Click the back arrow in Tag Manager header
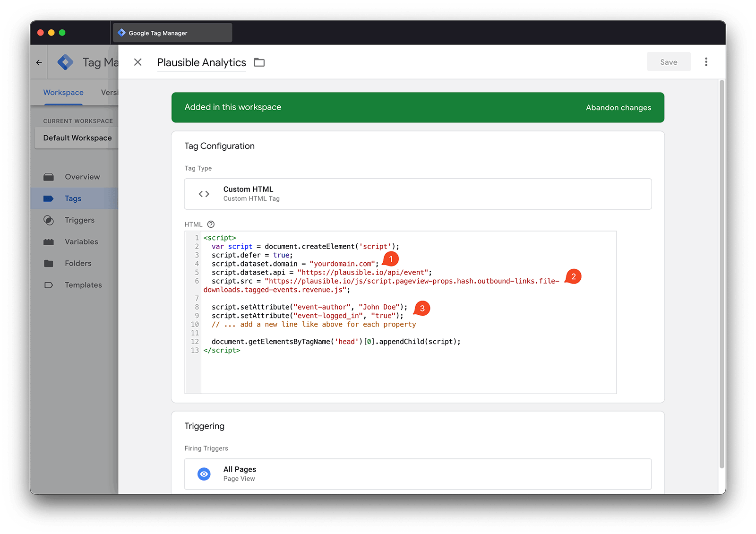Image resolution: width=756 pixels, height=534 pixels. [39, 62]
